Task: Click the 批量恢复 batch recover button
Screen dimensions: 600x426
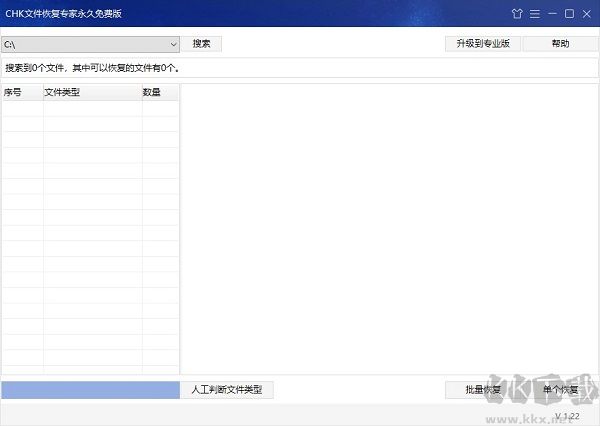Action: [x=483, y=390]
